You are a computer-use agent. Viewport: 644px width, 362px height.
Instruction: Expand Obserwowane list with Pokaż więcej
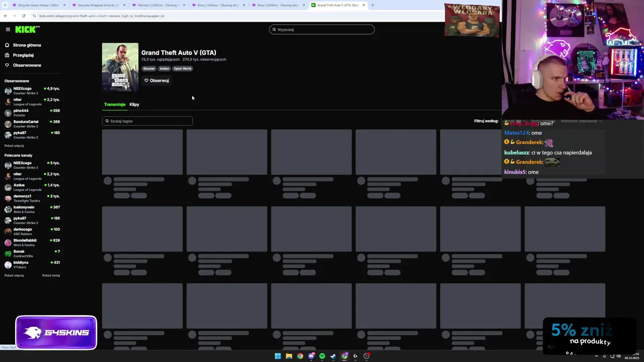point(14,146)
